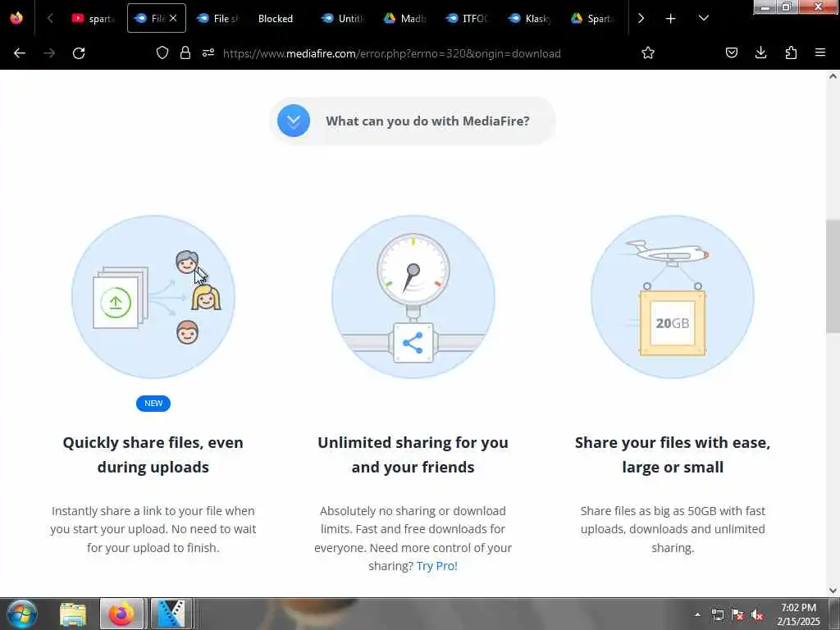
Task: Click 'Unlimited sharing for you and your friends' heading
Action: coord(413,454)
